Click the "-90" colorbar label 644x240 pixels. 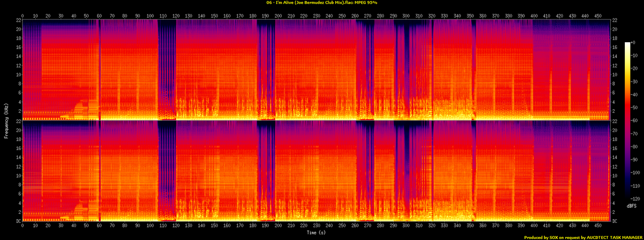pos(635,160)
